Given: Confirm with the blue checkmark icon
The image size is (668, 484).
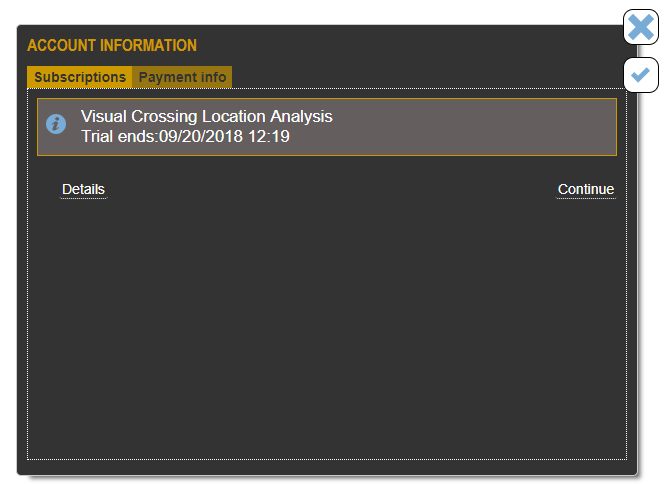Looking at the screenshot, I should point(641,75).
